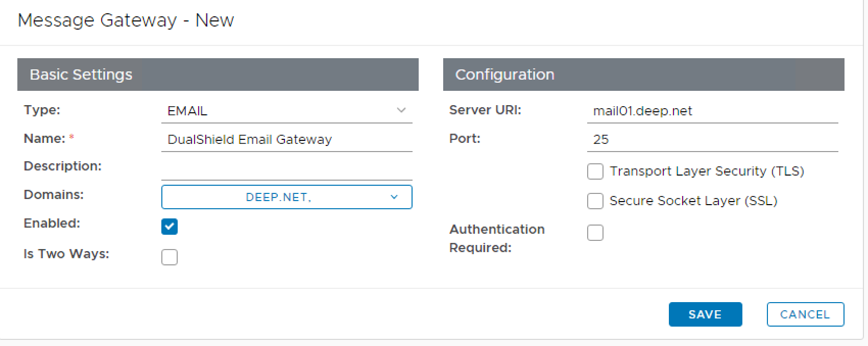The image size is (868, 346).
Task: Open the Domains dropdown showing DEEP.NET
Action: 286,197
